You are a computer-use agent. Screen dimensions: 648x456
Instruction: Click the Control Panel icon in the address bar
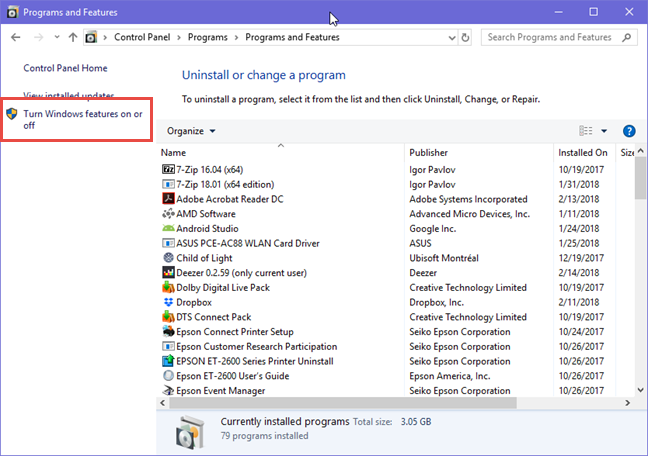pos(91,38)
